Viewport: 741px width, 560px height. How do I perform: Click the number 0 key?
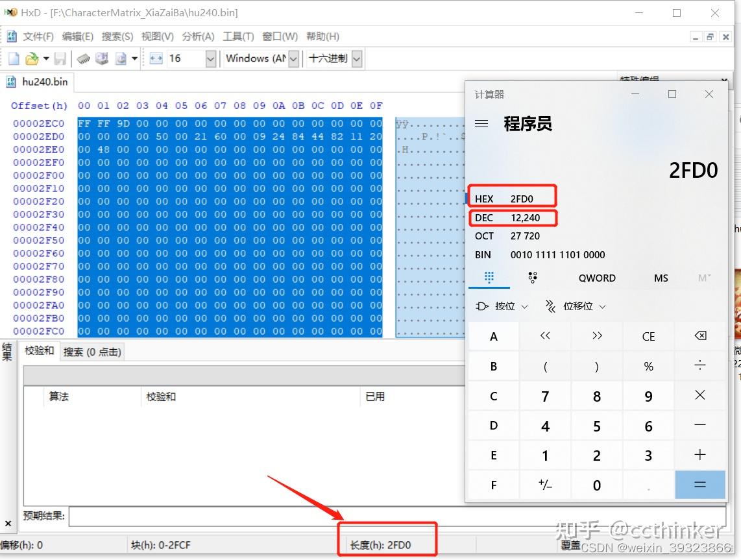point(597,485)
